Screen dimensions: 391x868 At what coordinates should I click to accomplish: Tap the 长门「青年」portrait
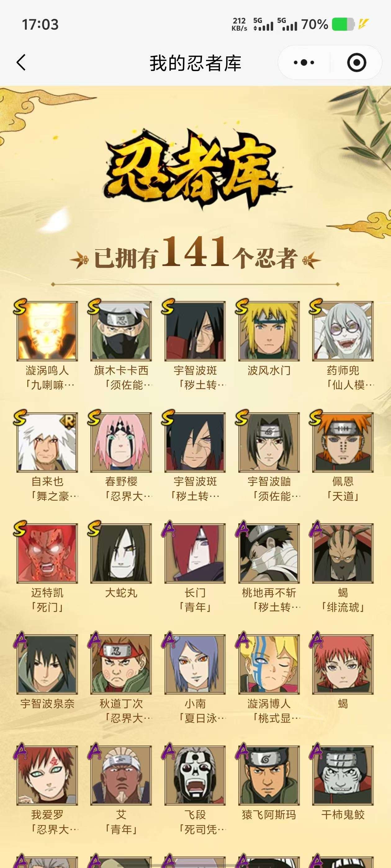[195, 553]
